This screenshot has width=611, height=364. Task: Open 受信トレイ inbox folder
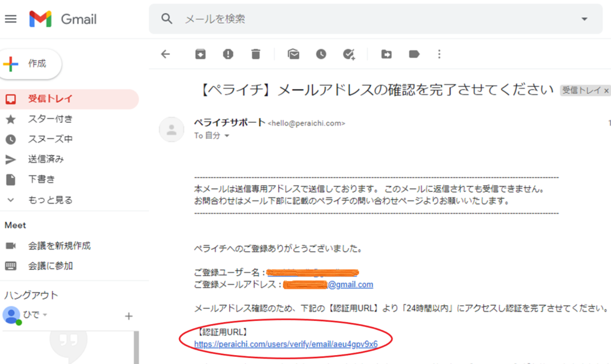pyautogui.click(x=69, y=99)
